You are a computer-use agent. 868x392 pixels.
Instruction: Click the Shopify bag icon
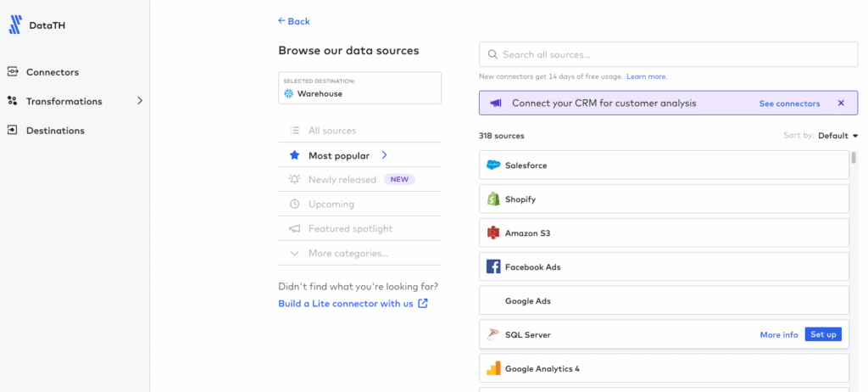coord(493,199)
